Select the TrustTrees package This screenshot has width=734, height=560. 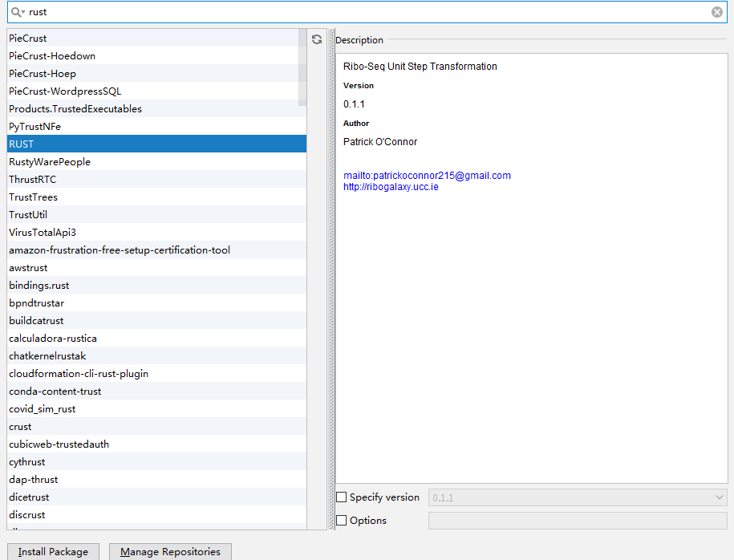156,197
